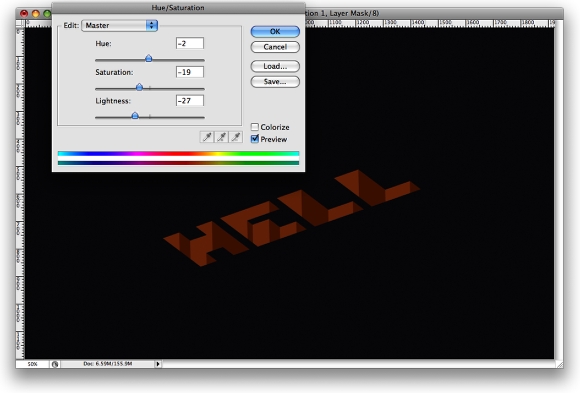This screenshot has height=393, width=580.
Task: Click the Doc size readout in status bar
Action: [108, 364]
